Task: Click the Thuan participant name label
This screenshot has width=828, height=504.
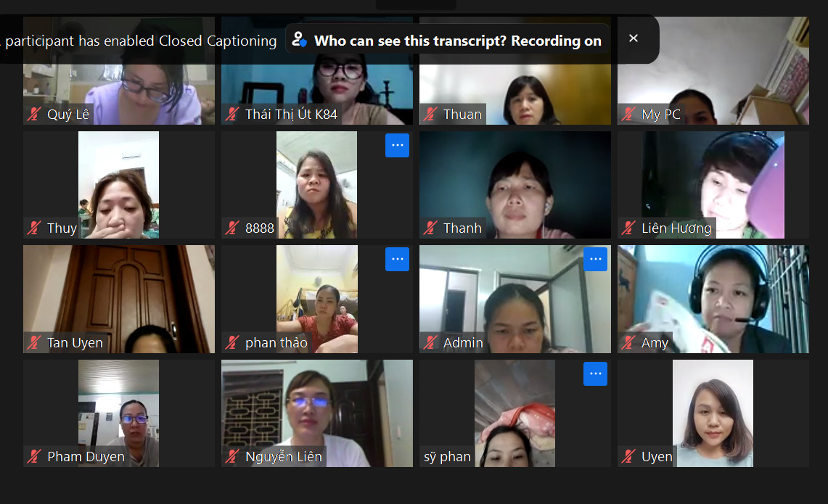Action: (x=462, y=114)
